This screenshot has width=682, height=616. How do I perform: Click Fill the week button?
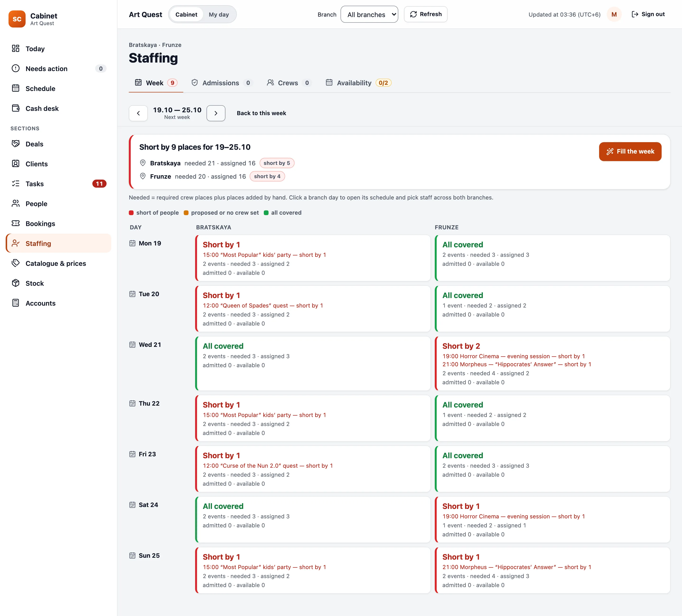630,152
